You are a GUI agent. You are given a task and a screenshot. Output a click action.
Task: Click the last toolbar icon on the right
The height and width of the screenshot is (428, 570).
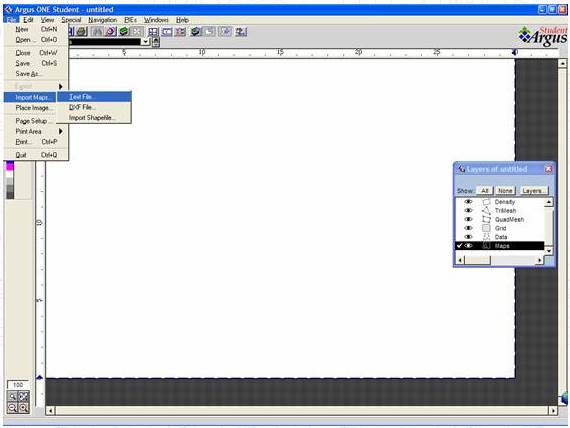241,32
